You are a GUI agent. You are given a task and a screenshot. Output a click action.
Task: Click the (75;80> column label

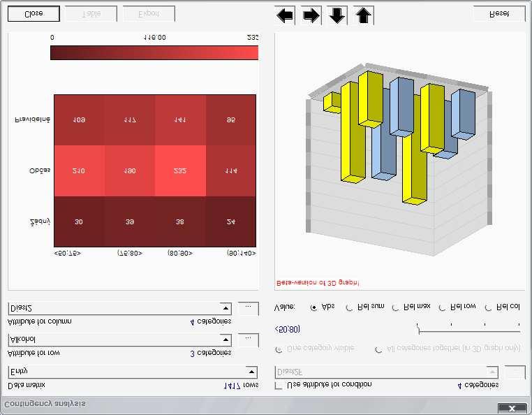pos(130,254)
